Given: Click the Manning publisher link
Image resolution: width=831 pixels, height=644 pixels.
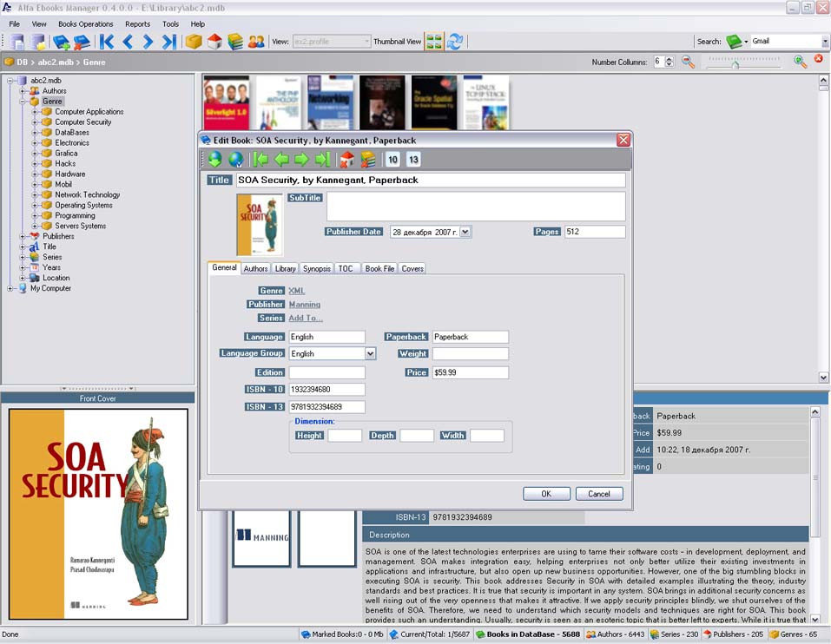Looking at the screenshot, I should (x=304, y=305).
